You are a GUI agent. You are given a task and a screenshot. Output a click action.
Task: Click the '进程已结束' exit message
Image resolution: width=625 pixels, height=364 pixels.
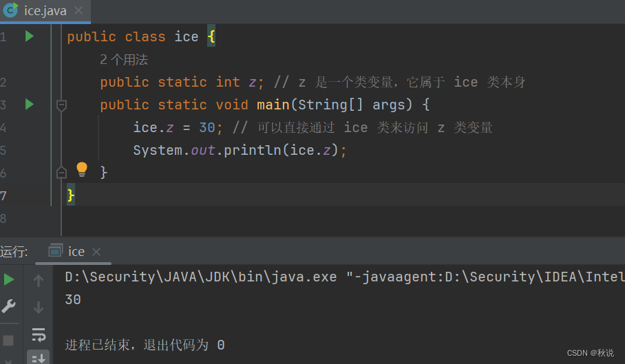pos(145,345)
